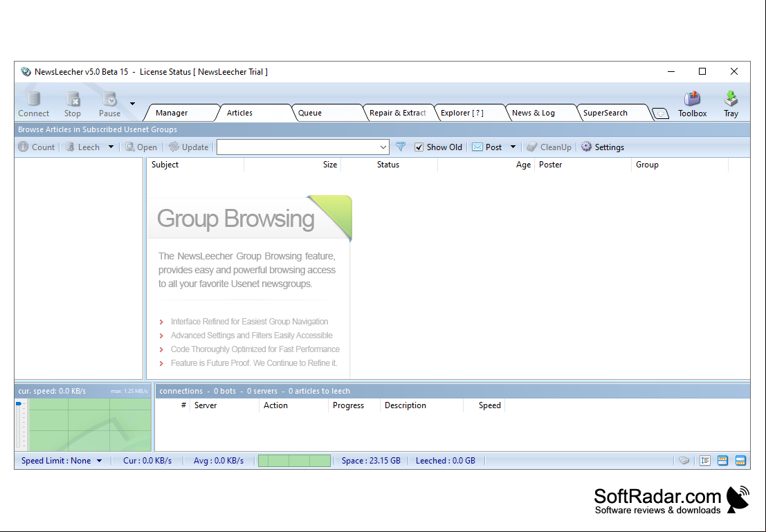Open the Settings gear in the articles toolbar
The height and width of the screenshot is (532, 766).
603,147
